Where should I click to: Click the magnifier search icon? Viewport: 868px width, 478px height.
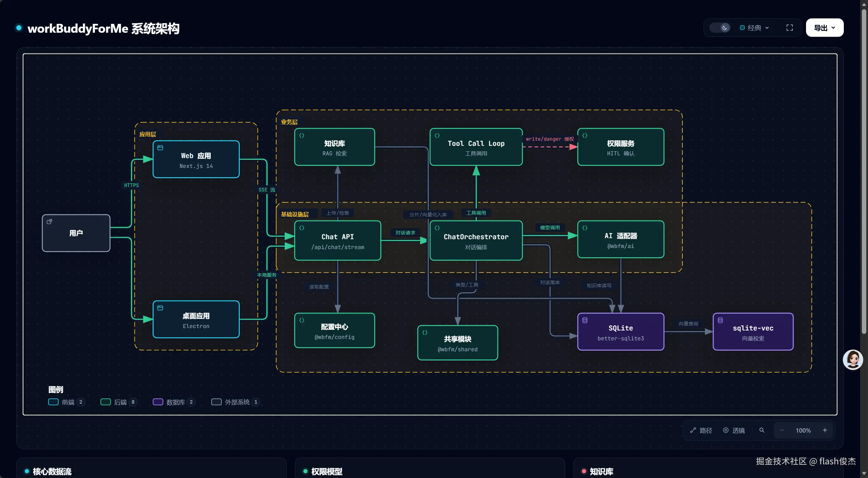[762, 430]
